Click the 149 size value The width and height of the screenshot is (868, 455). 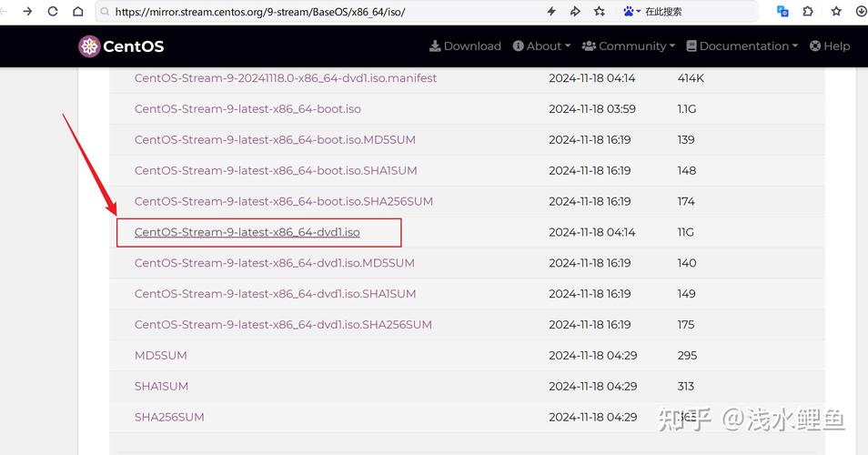pyautogui.click(x=687, y=294)
